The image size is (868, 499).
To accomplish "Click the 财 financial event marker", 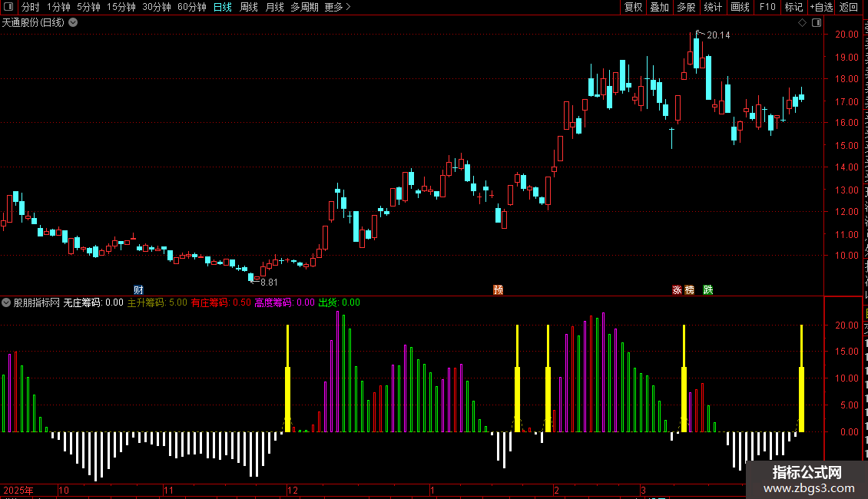I will (x=138, y=290).
